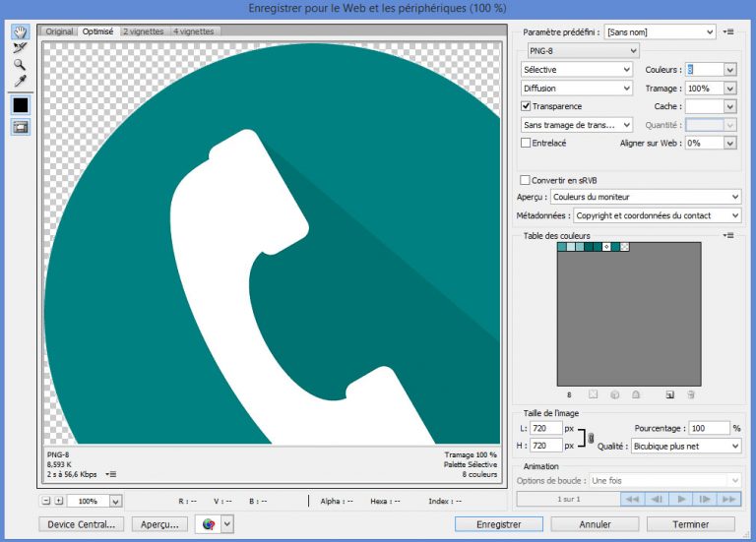
Task: Open the Métadonnées dropdown
Action: (x=658, y=215)
